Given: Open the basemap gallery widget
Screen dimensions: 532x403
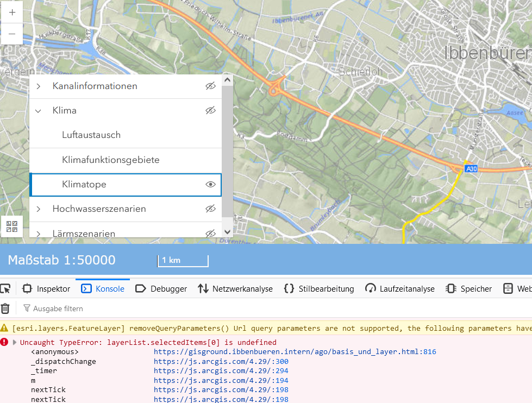Looking at the screenshot, I should tap(11, 226).
